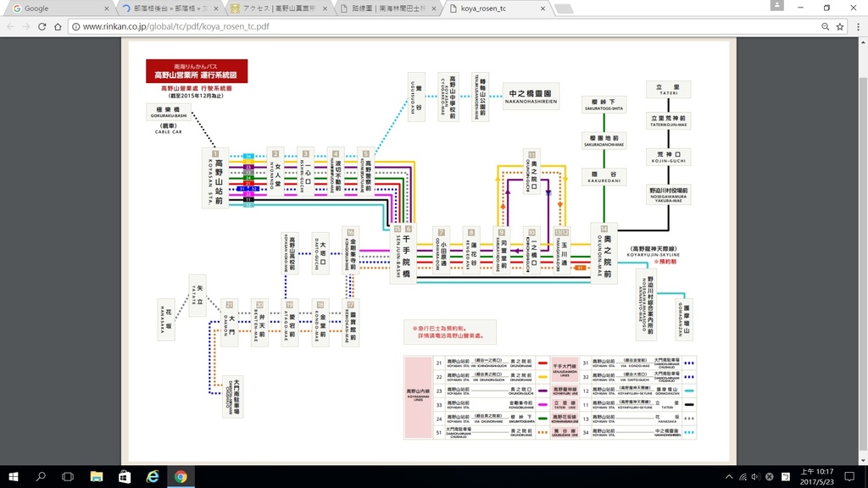Switch to the Google tab
Image resolution: width=868 pixels, height=488 pixels.
pos(58,8)
